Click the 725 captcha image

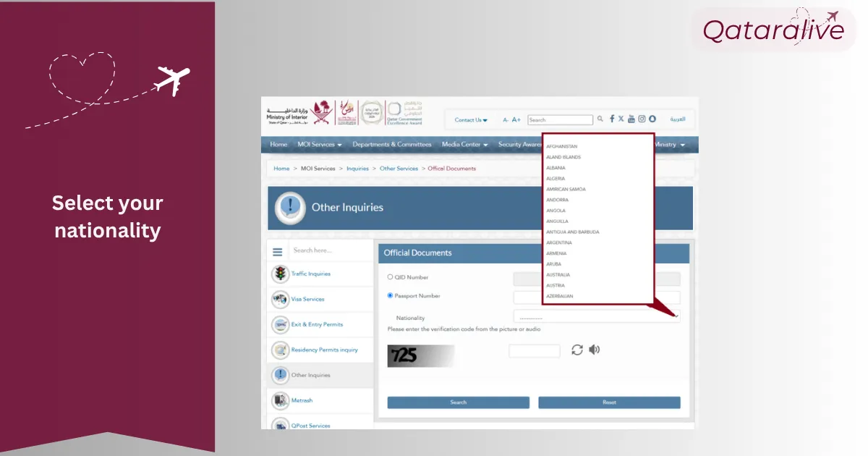pos(421,355)
